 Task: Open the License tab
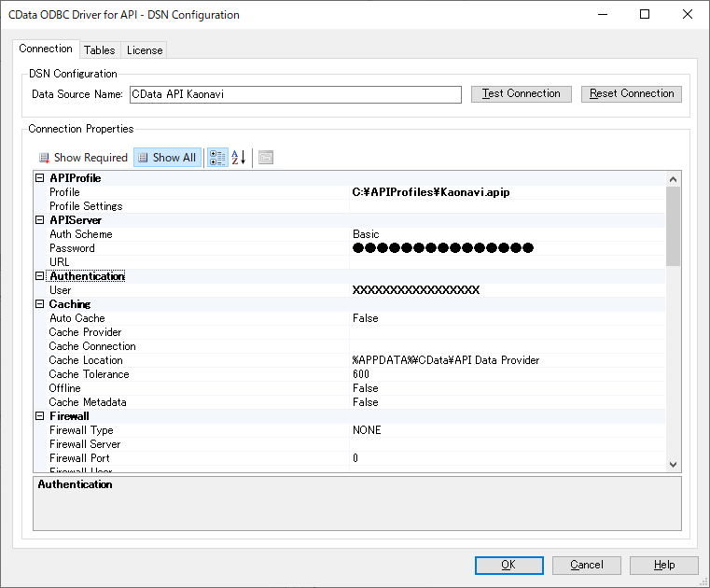click(x=145, y=50)
